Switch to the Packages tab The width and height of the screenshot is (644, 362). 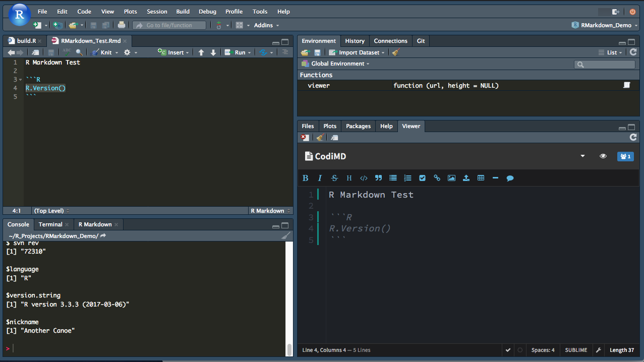click(x=358, y=126)
